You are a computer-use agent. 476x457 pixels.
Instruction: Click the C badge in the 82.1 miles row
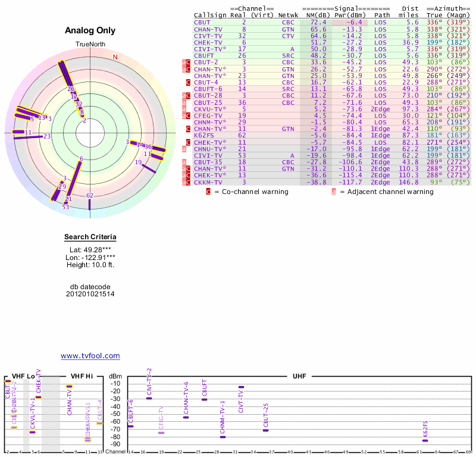click(x=188, y=142)
